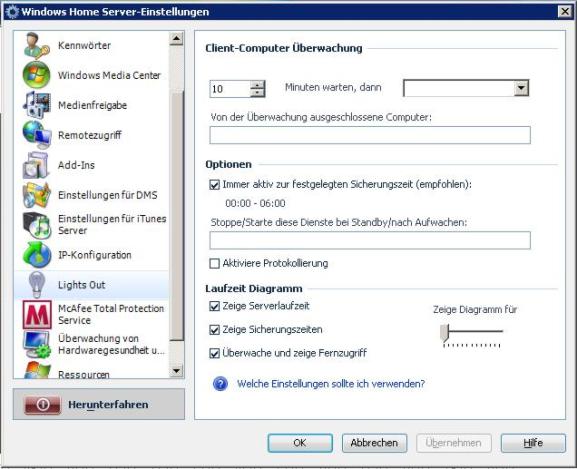Toggle the Zeige Serverlaufzeit checkbox
Screen dimensions: 577x469
point(214,306)
